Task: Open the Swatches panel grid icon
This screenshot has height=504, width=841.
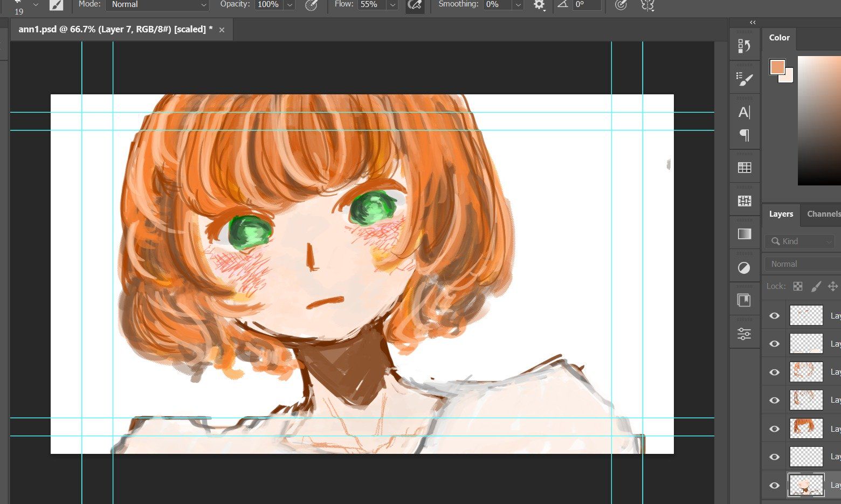Action: click(744, 168)
